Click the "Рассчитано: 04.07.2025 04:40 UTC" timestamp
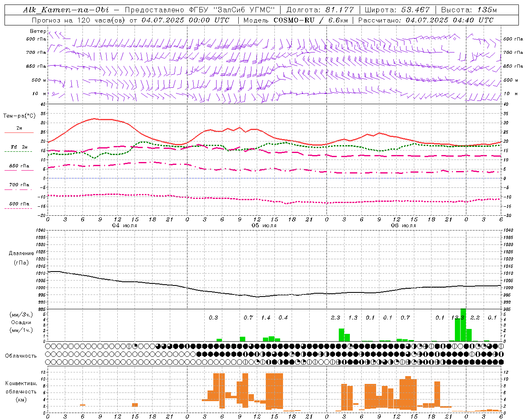The height and width of the screenshot is (420, 525). coord(426,20)
